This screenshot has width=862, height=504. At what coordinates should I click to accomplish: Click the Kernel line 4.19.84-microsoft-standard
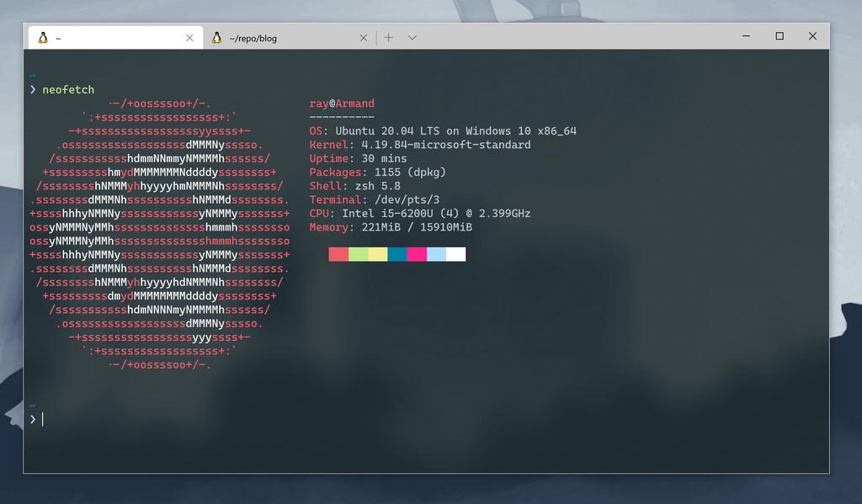(x=420, y=145)
